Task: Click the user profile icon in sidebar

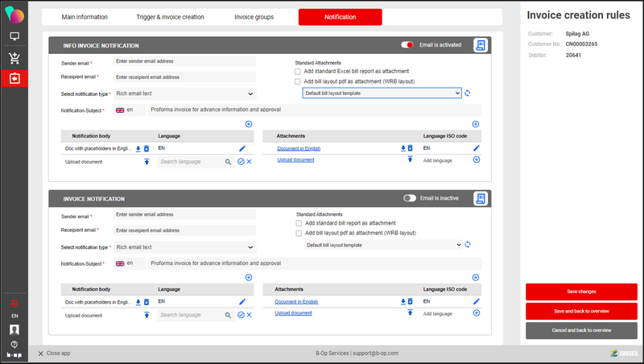Action: (14, 329)
